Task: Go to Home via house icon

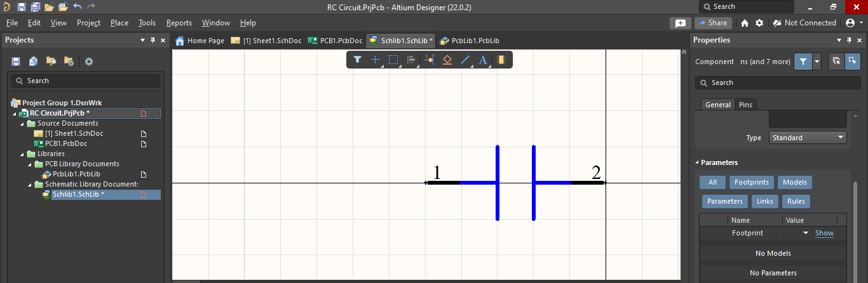Action: tap(745, 23)
